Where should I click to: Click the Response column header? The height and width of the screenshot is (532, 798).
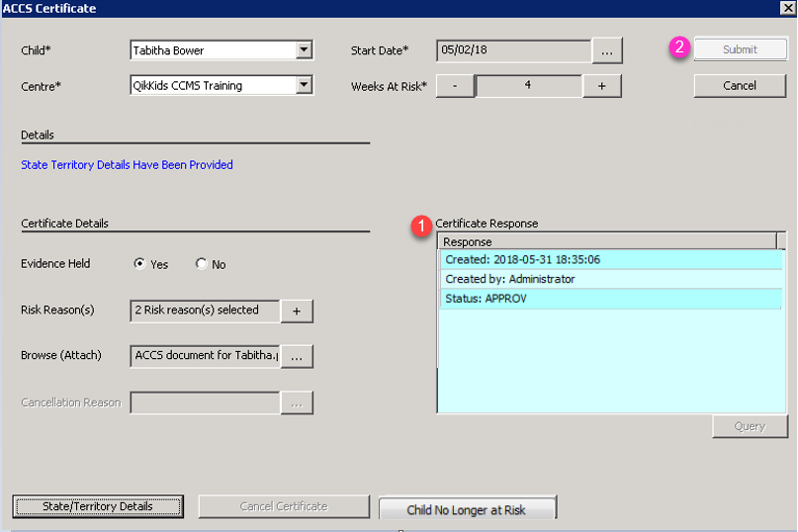pos(607,241)
